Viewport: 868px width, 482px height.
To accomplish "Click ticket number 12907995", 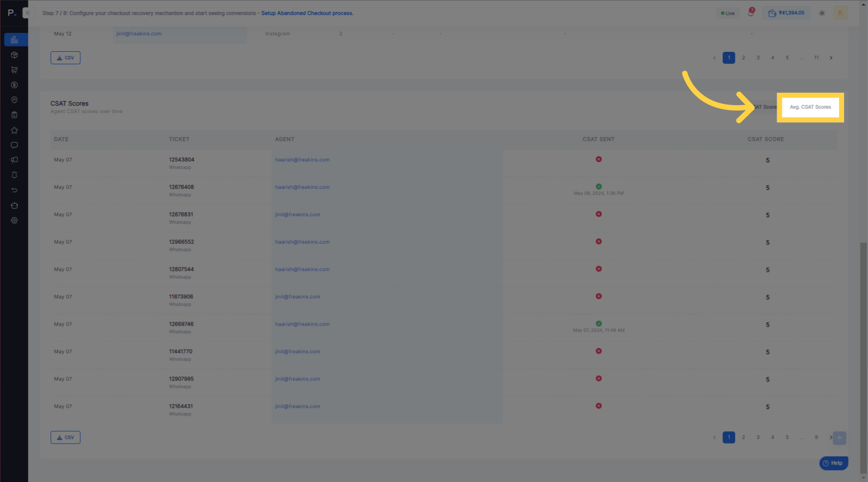I will point(182,379).
